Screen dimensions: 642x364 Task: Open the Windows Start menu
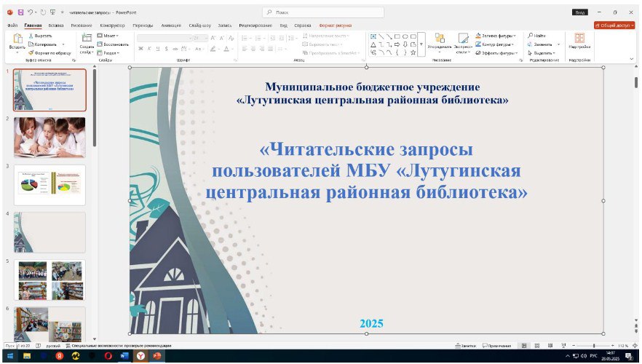[10, 356]
